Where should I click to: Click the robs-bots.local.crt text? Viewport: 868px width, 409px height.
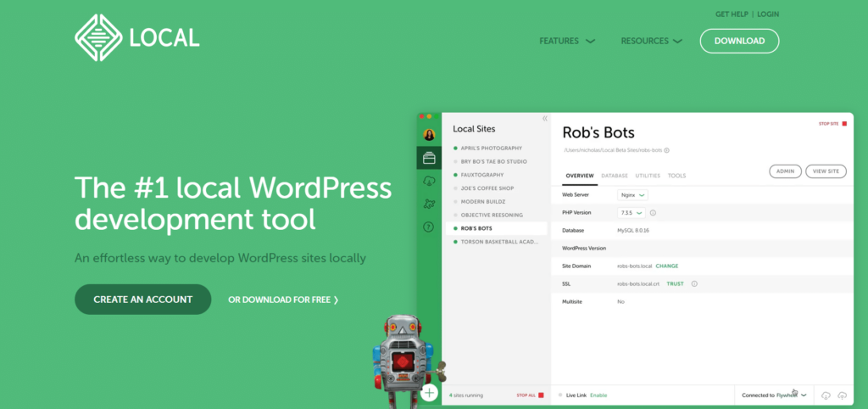pos(638,283)
